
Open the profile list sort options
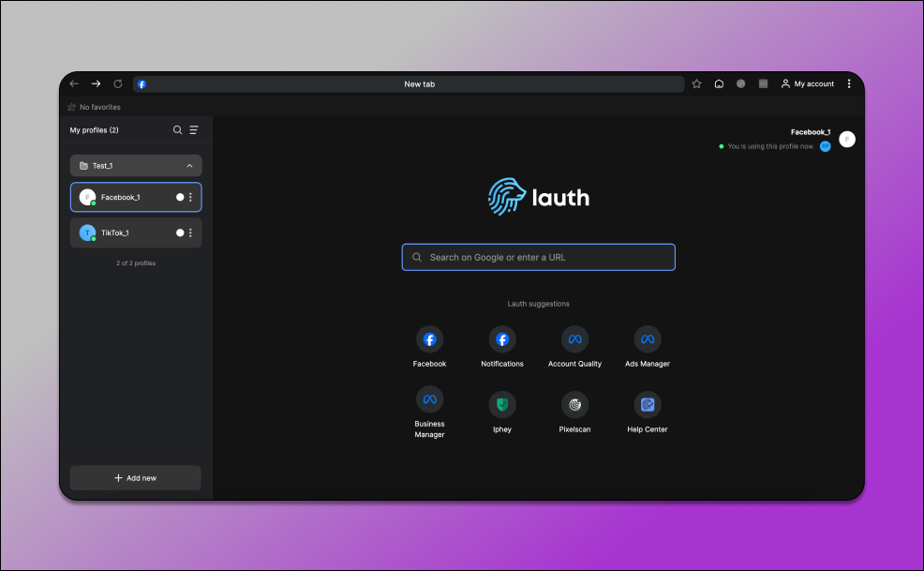click(x=194, y=130)
